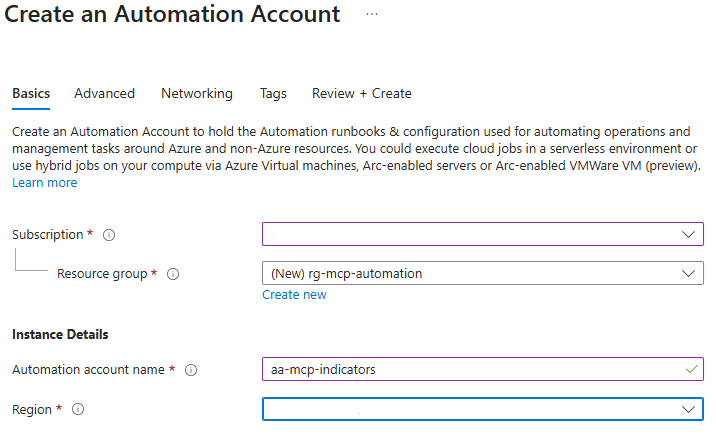Click the Automation account name field
This screenshot has width=716, height=441.
483,369
